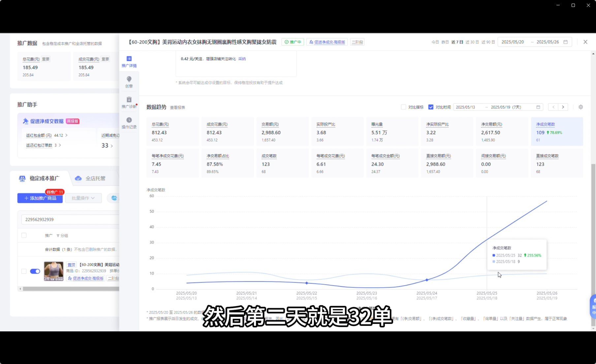The image size is (596, 364).
Task: Click the 添加推广商品 button
Action: [x=40, y=198]
